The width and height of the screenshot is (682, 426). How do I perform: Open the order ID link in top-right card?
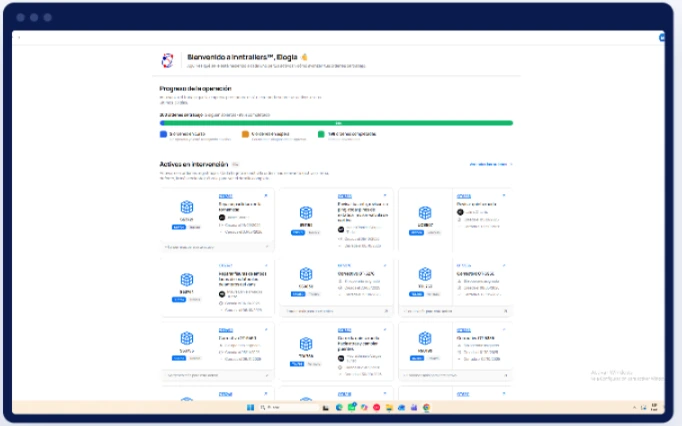coord(464,196)
